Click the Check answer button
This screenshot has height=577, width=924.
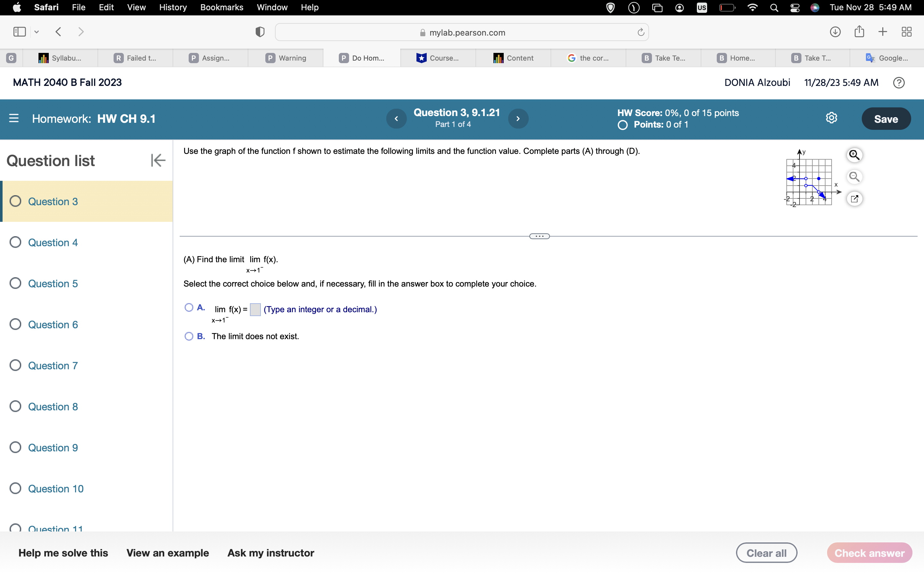(869, 553)
